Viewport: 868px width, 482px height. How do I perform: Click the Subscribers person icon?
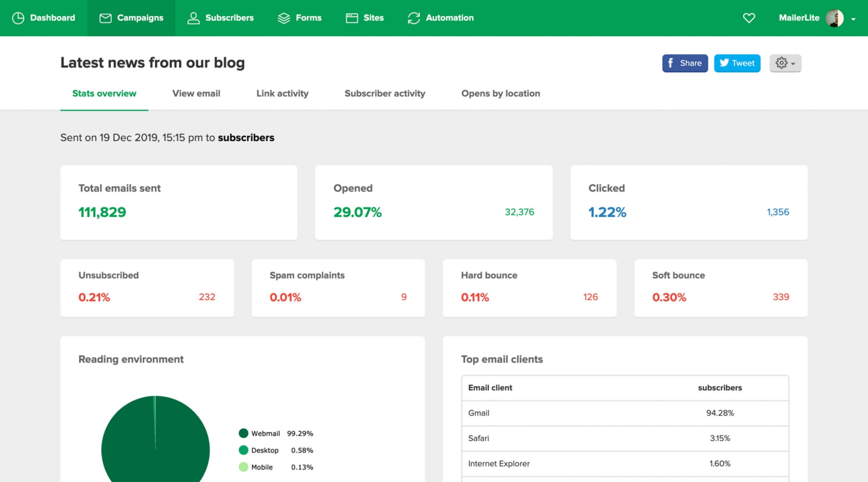[x=193, y=18]
